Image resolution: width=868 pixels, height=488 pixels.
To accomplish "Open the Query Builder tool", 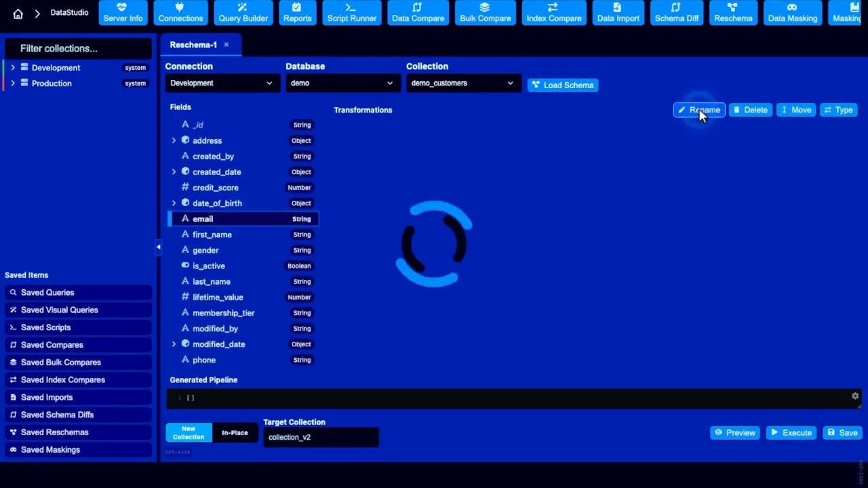I will (243, 13).
